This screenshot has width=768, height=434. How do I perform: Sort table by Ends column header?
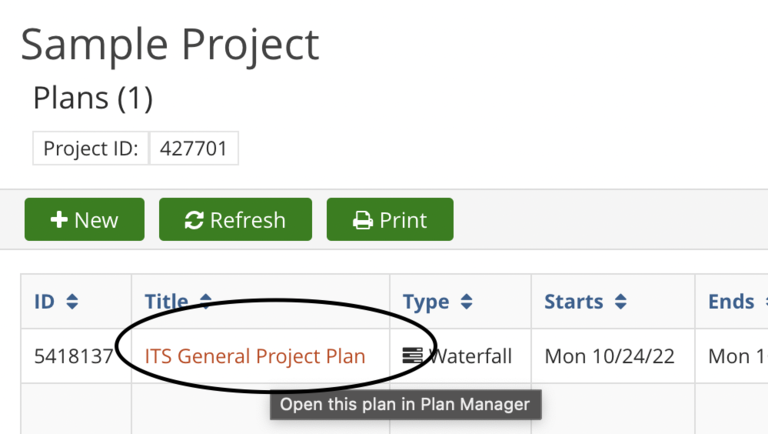pyautogui.click(x=731, y=302)
